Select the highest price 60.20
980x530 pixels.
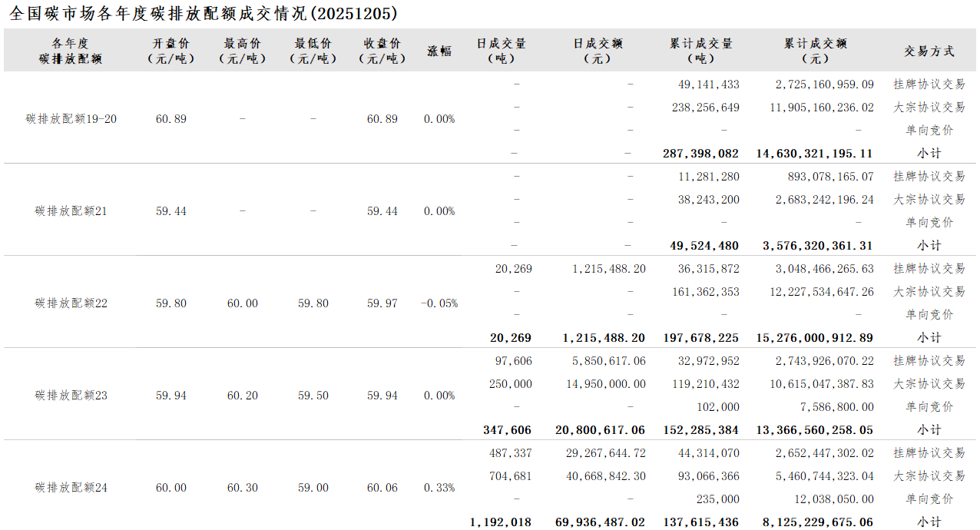click(x=242, y=396)
